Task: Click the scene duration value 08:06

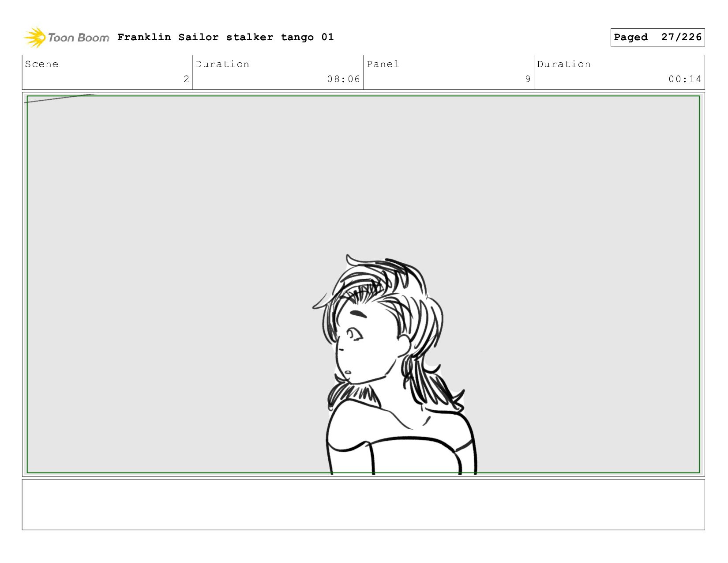Action: tap(343, 79)
